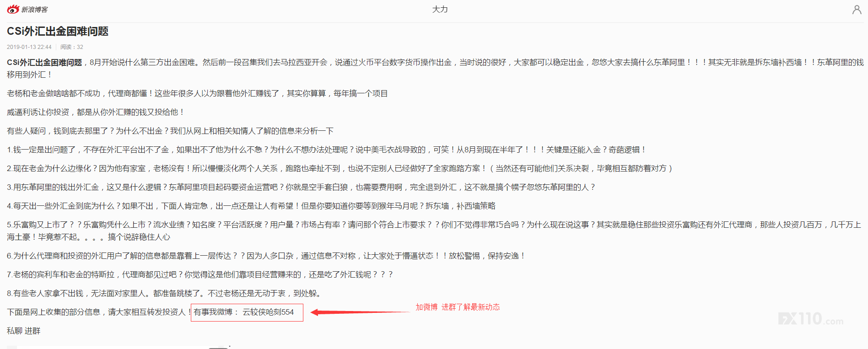
Task: Click point 3 starting 用东革阿里的钱出外汇金
Action: pyautogui.click(x=301, y=187)
